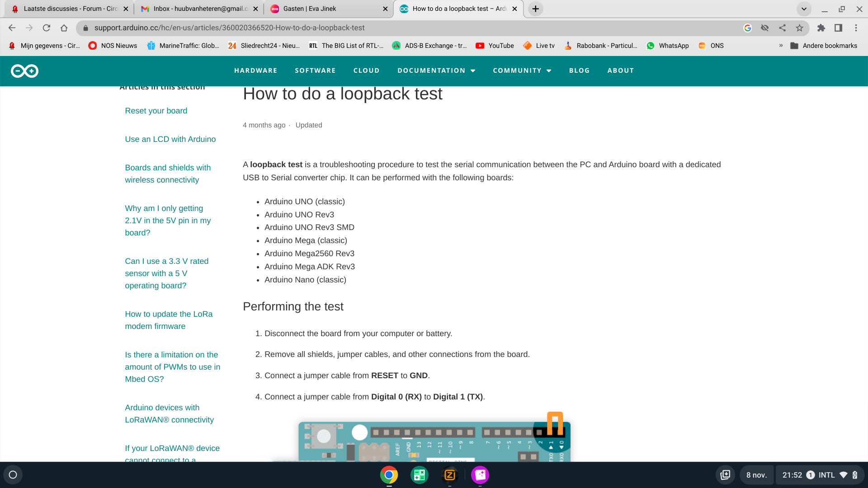This screenshot has width=868, height=488.
Task: Open Chrome three-dot menu
Action: click(x=856, y=28)
